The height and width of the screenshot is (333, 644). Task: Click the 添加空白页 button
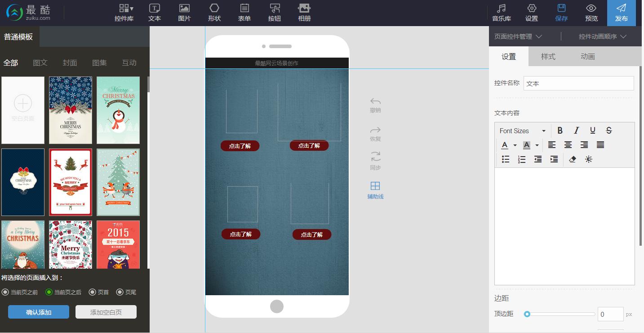106,312
